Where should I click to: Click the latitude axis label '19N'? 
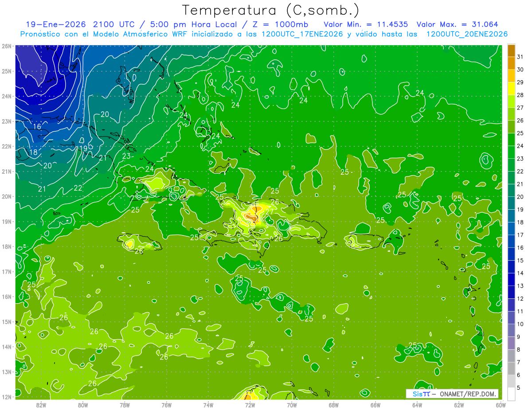[x=6, y=222]
